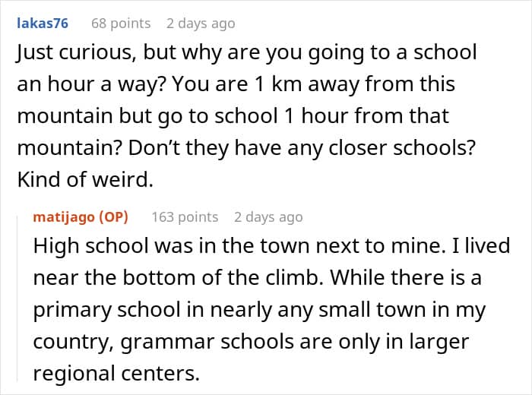Click the line starting "Just curious"
Image resolution: width=532 pixels, height=395 pixels.
pos(246,53)
